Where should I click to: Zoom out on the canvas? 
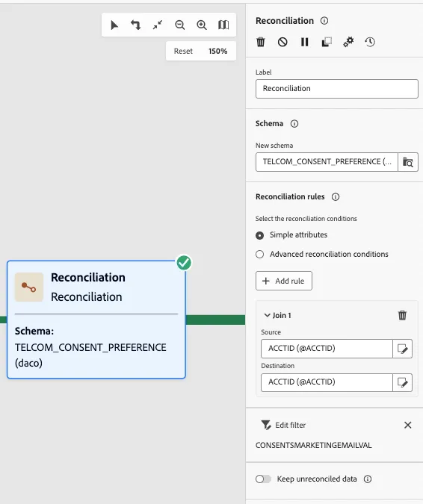pyautogui.click(x=180, y=25)
